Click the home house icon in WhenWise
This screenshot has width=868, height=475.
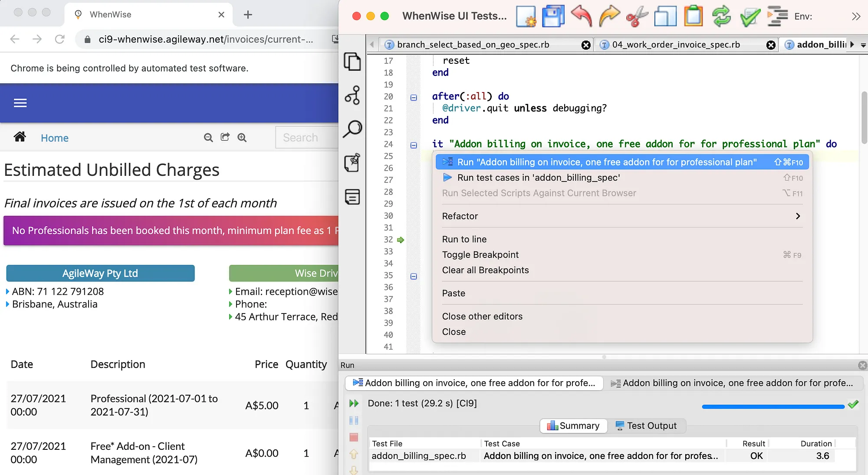pyautogui.click(x=20, y=137)
